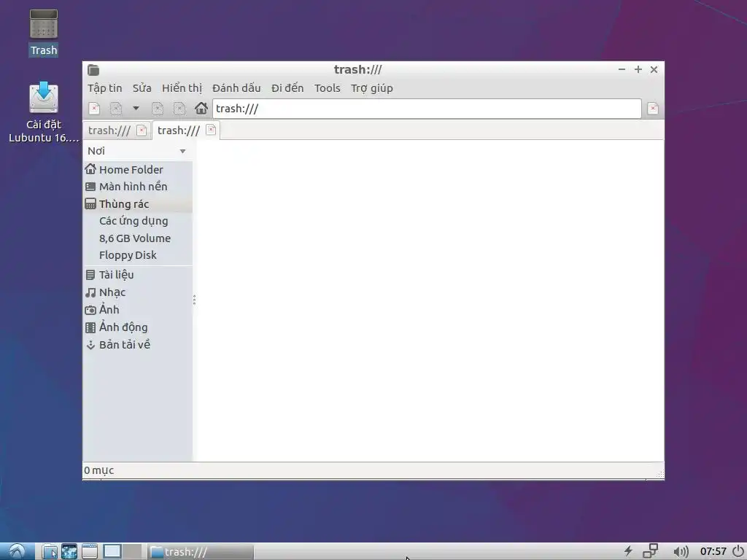Open Home Folder in the sidebar
The image size is (747, 560).
point(138,169)
